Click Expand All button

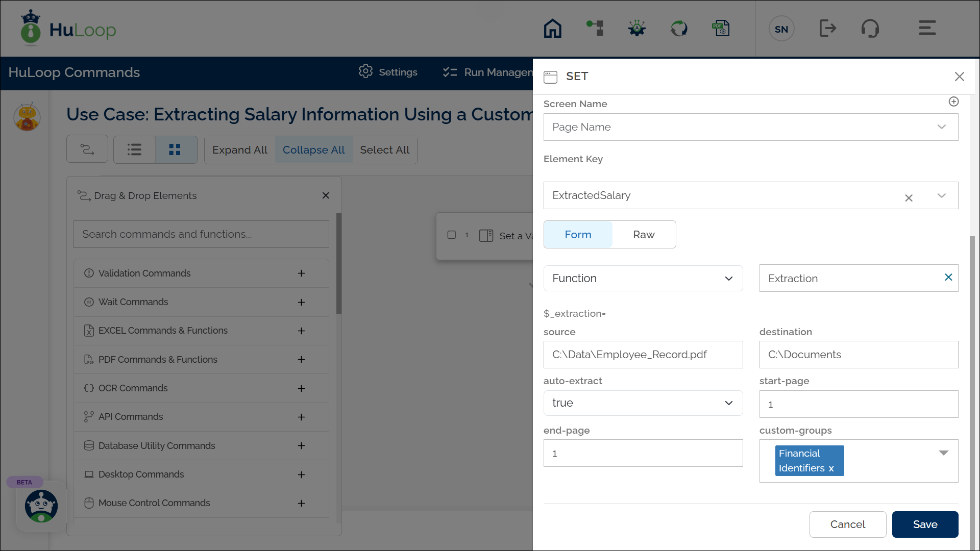coord(240,150)
